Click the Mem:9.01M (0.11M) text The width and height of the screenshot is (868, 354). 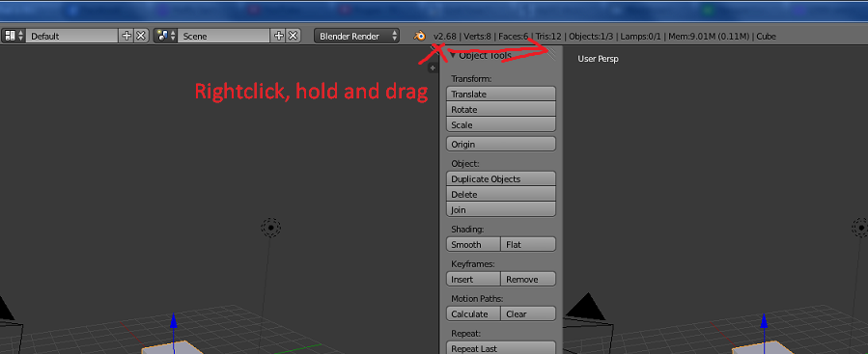pyautogui.click(x=709, y=37)
